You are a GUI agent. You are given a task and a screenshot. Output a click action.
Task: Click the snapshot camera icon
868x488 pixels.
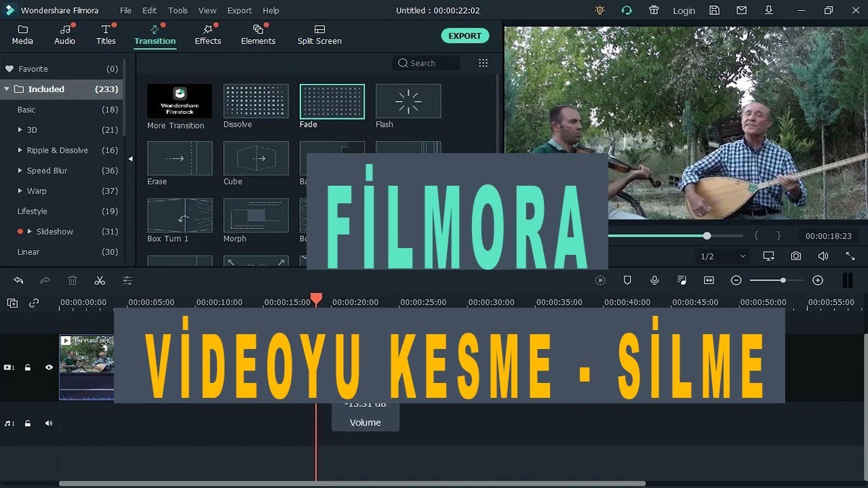[x=796, y=256]
